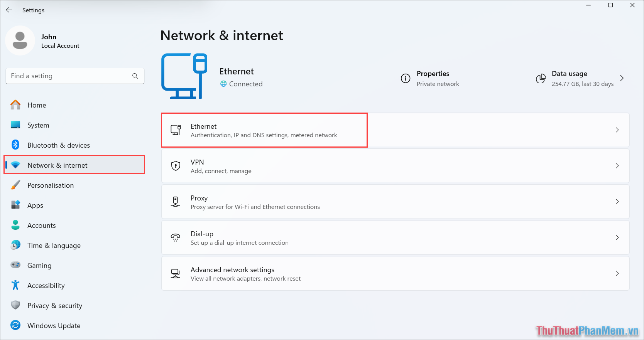Click the Data usage pie chart icon
The height and width of the screenshot is (340, 644).
[x=541, y=78]
